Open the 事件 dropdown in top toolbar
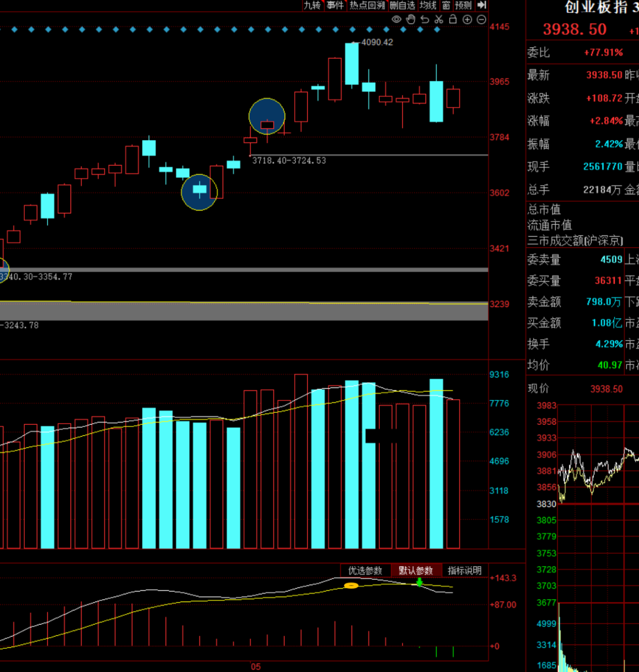Viewport: 639px width, 672px height. (335, 5)
